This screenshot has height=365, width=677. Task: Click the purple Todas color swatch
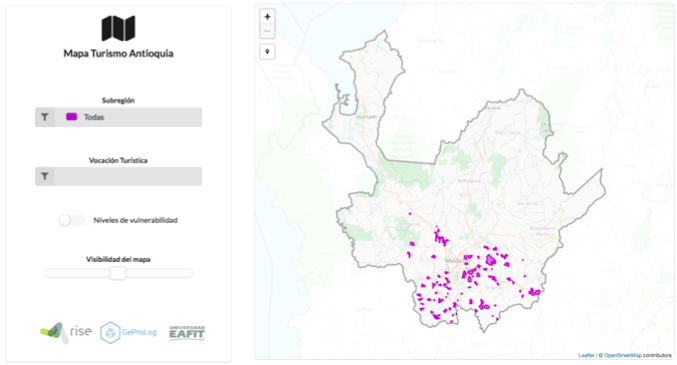pyautogui.click(x=71, y=117)
